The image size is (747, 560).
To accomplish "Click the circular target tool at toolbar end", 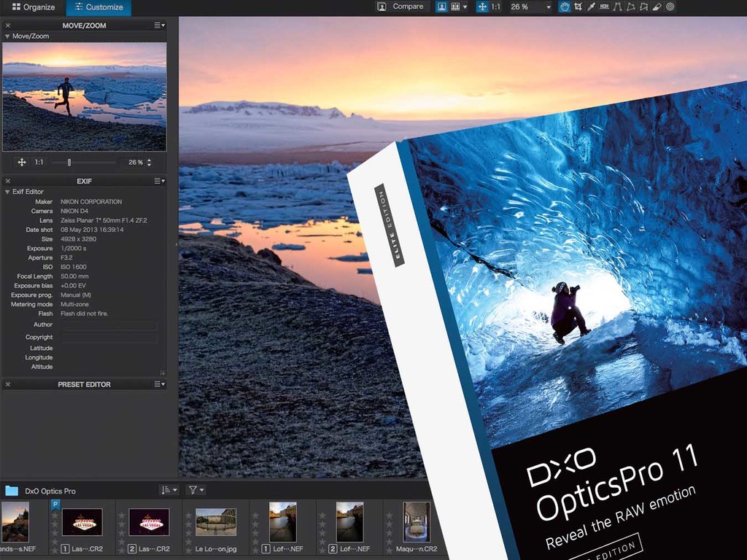I will tap(670, 7).
